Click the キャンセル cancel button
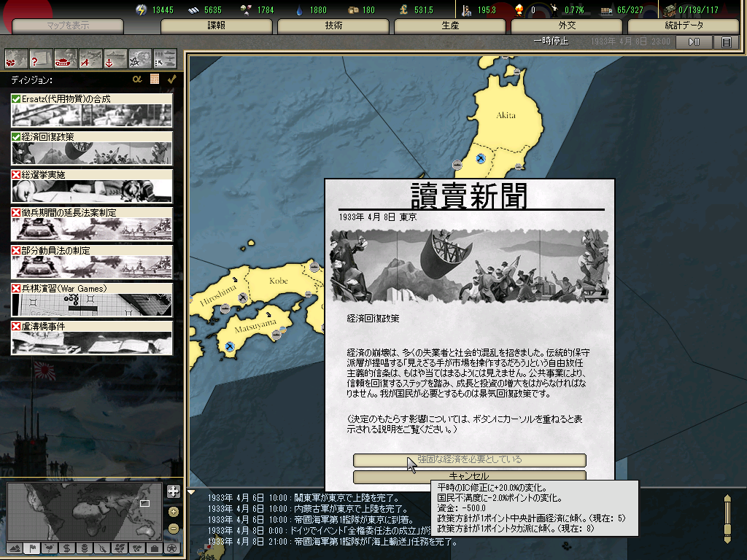The height and width of the screenshot is (560, 747). (x=469, y=475)
